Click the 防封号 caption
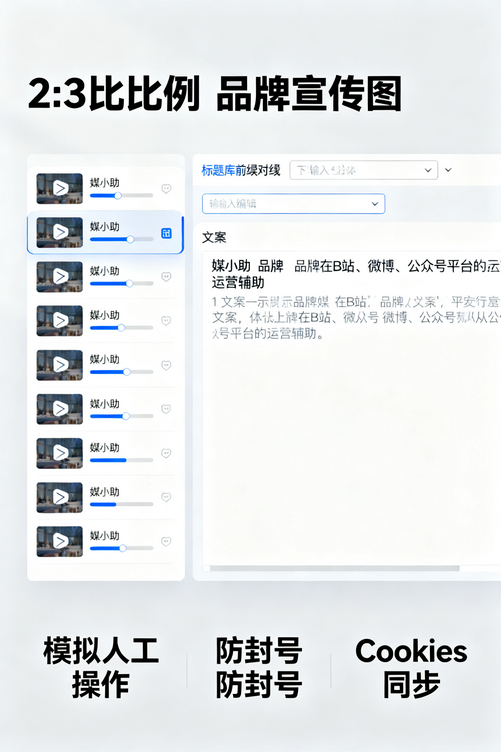Image resolution: width=501 pixels, height=752 pixels. [x=259, y=667]
